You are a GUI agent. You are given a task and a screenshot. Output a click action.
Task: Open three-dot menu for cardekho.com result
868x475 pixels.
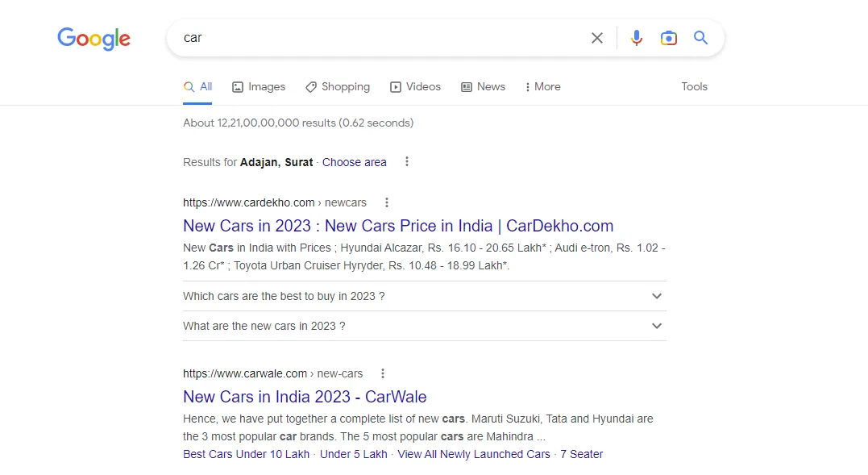[x=387, y=202]
